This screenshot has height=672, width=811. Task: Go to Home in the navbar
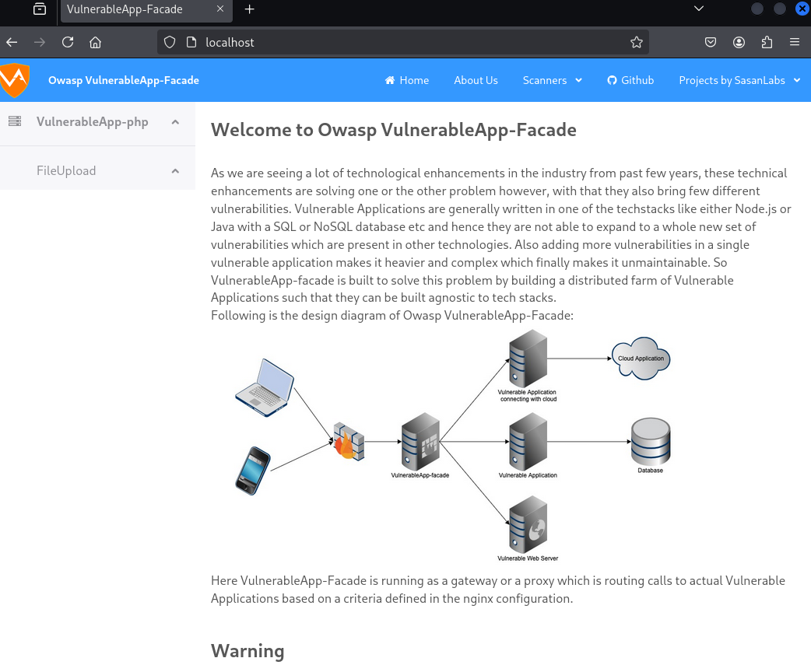(x=407, y=80)
